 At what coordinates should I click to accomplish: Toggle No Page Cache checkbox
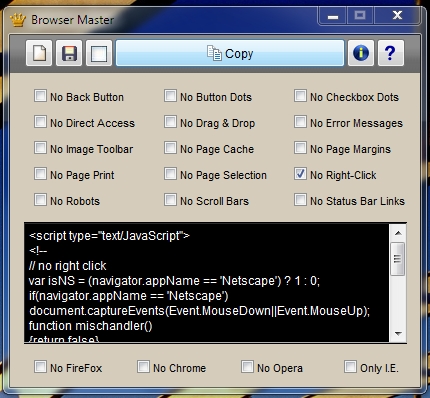click(170, 148)
